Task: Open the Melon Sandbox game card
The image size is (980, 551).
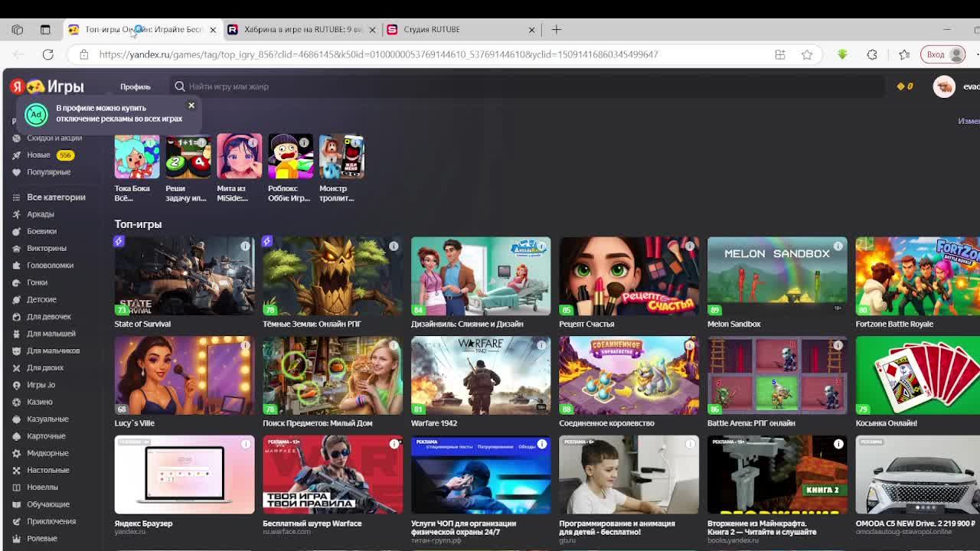Action: click(x=777, y=275)
